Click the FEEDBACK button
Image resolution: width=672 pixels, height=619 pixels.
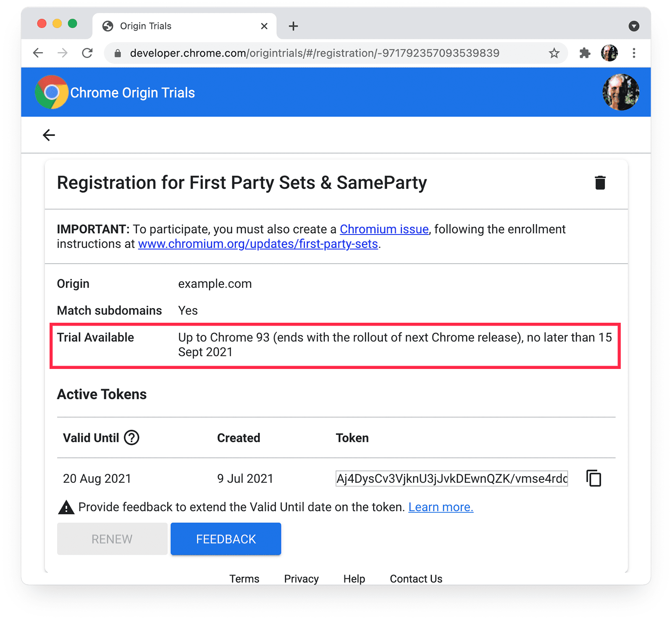point(226,539)
